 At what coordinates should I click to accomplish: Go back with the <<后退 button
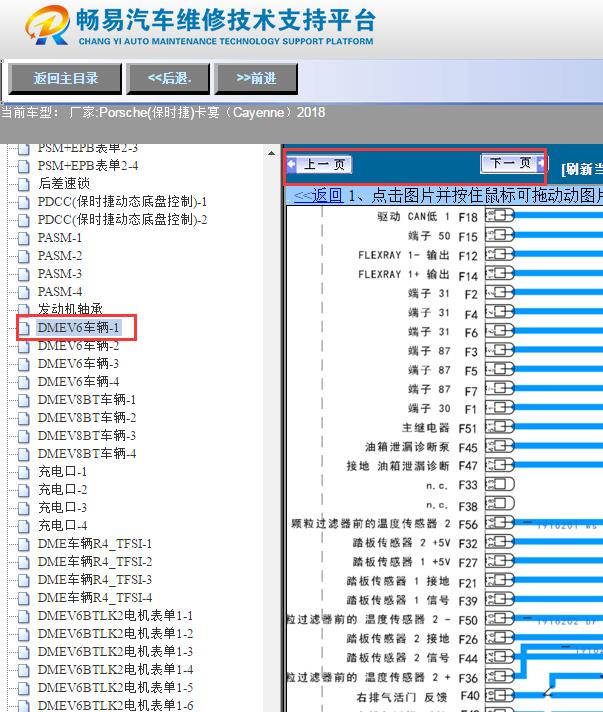click(x=168, y=79)
